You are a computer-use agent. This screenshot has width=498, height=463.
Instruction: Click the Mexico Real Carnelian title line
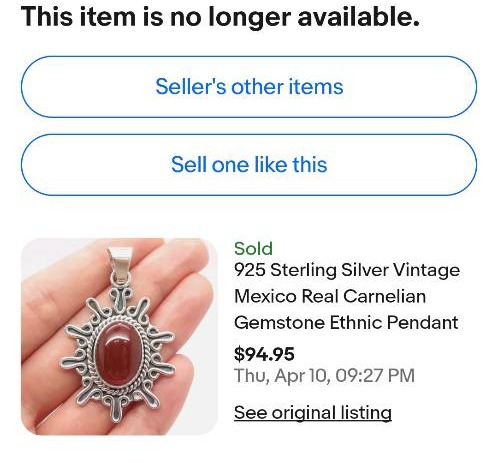point(330,296)
